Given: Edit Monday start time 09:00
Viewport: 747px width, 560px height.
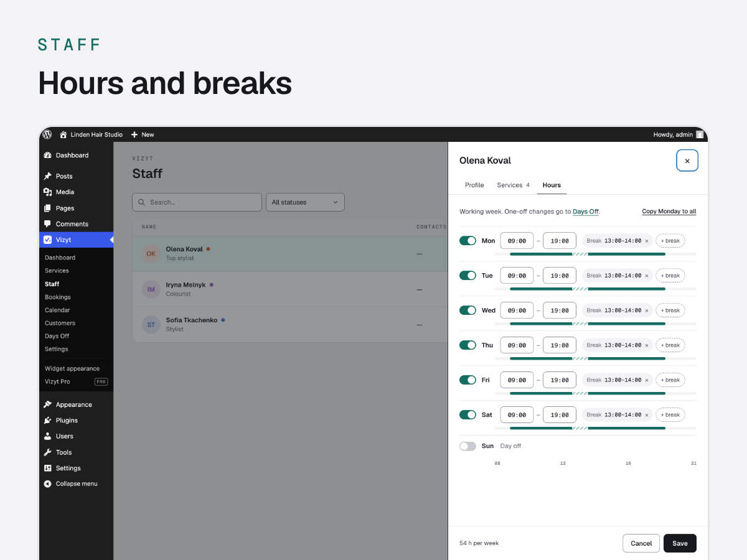Looking at the screenshot, I should pos(517,241).
